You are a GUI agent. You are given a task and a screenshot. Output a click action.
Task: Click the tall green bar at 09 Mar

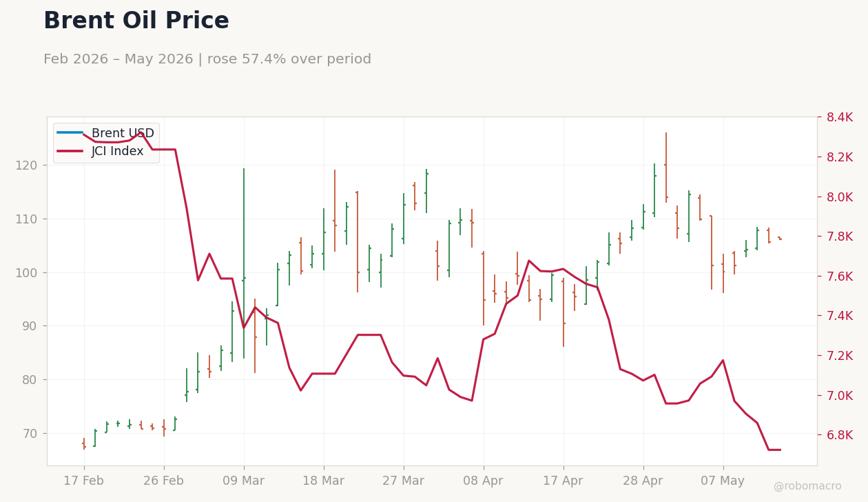click(x=244, y=263)
